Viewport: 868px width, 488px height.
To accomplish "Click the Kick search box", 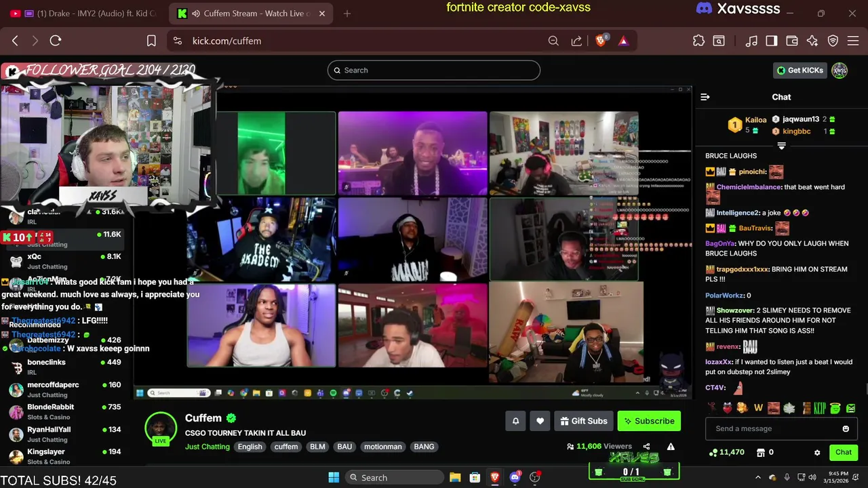I will pos(434,70).
